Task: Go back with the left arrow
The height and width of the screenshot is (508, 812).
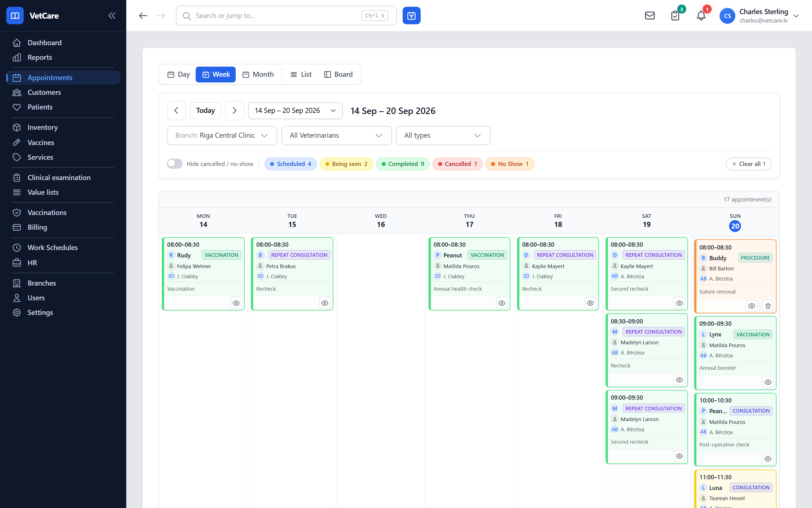Action: pyautogui.click(x=143, y=16)
